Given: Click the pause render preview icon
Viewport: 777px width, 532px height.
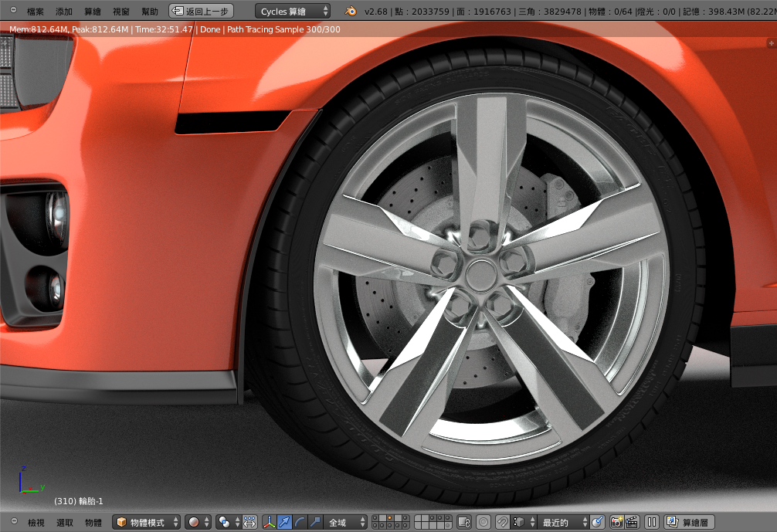Looking at the screenshot, I should pos(652,523).
